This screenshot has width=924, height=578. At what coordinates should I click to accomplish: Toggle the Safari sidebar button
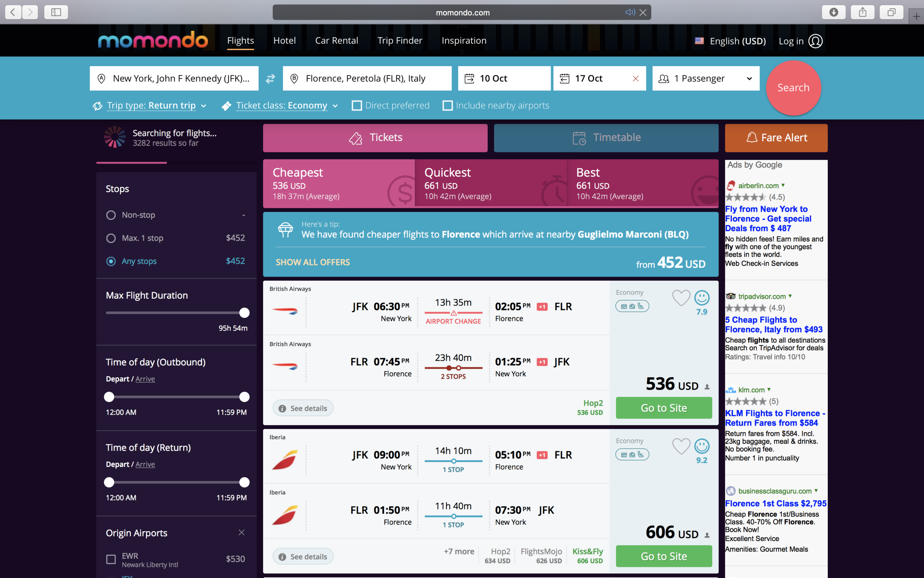[x=56, y=12]
